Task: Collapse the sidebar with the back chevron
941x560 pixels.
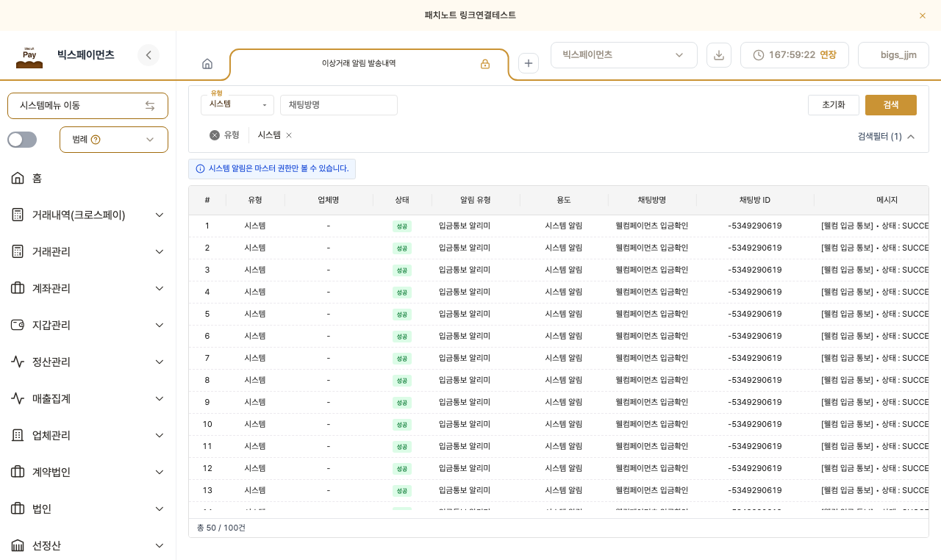Action: click(x=149, y=55)
